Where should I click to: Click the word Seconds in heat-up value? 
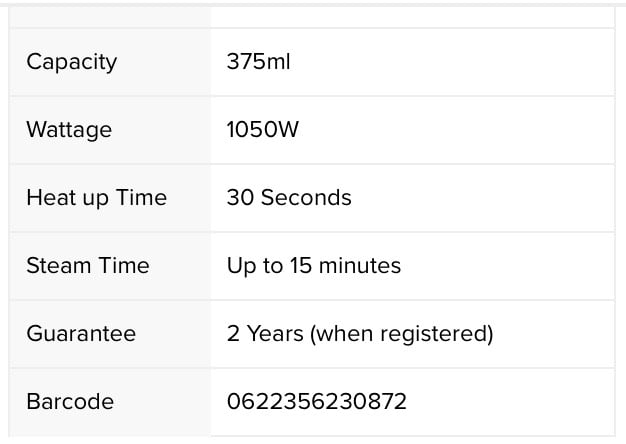pyautogui.click(x=306, y=198)
